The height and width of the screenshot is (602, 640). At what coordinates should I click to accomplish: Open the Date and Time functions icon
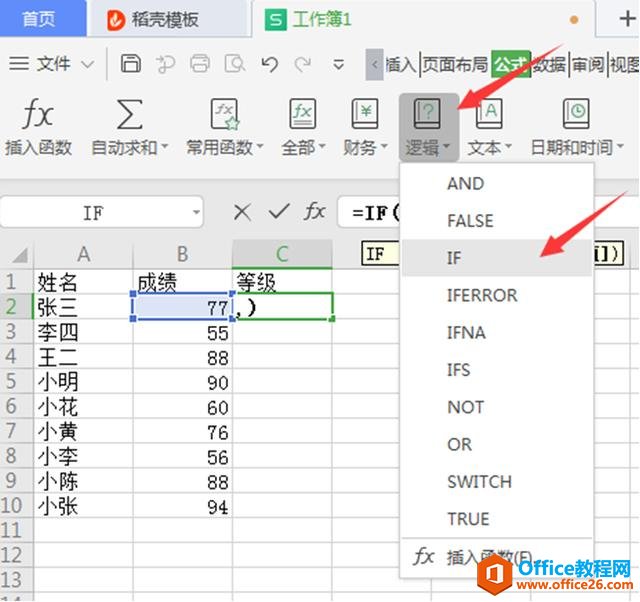point(576,113)
